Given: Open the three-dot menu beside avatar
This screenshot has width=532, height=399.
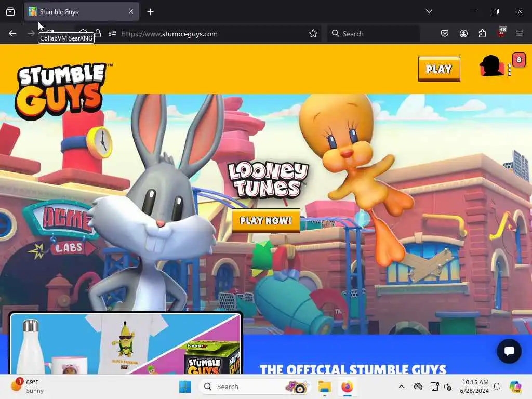Looking at the screenshot, I should coord(509,70).
